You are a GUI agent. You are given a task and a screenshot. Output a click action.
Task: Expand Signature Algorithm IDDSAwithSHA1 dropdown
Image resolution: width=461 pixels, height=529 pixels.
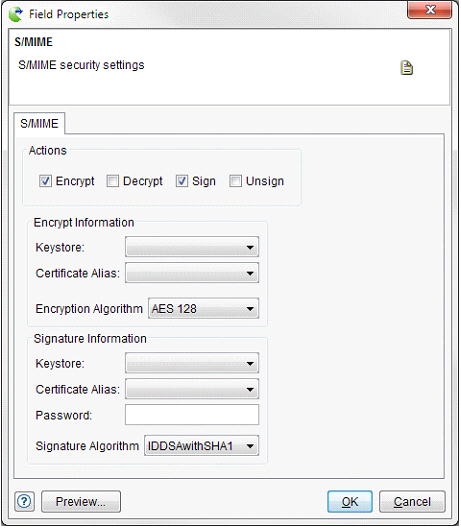click(201, 446)
